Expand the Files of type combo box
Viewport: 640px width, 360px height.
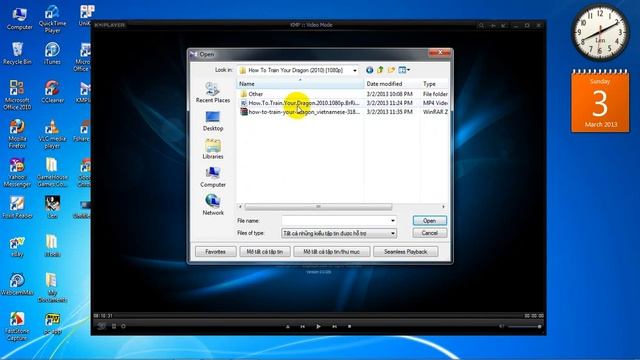(x=339, y=233)
